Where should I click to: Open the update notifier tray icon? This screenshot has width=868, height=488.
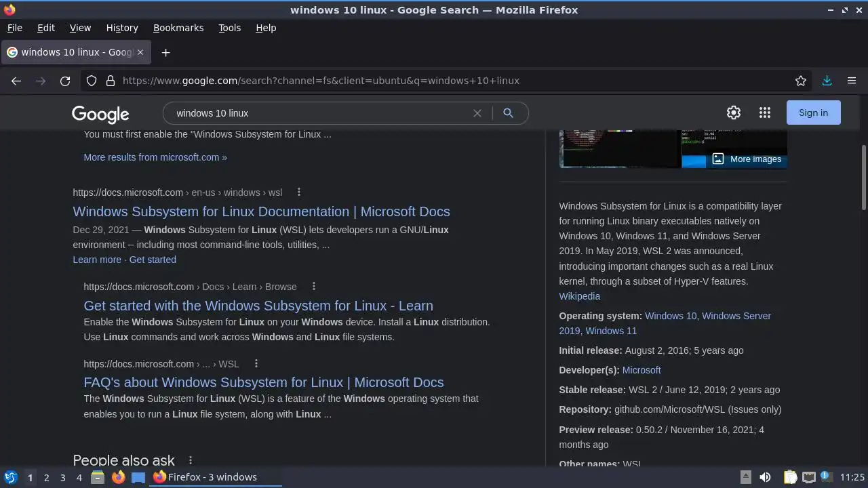pyautogui.click(x=826, y=476)
